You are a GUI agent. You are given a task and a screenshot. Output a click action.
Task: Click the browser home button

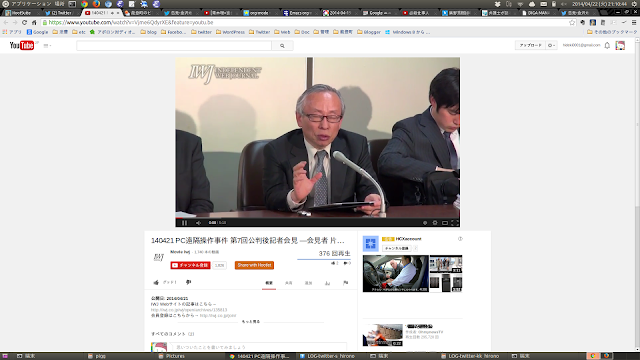(34, 22)
